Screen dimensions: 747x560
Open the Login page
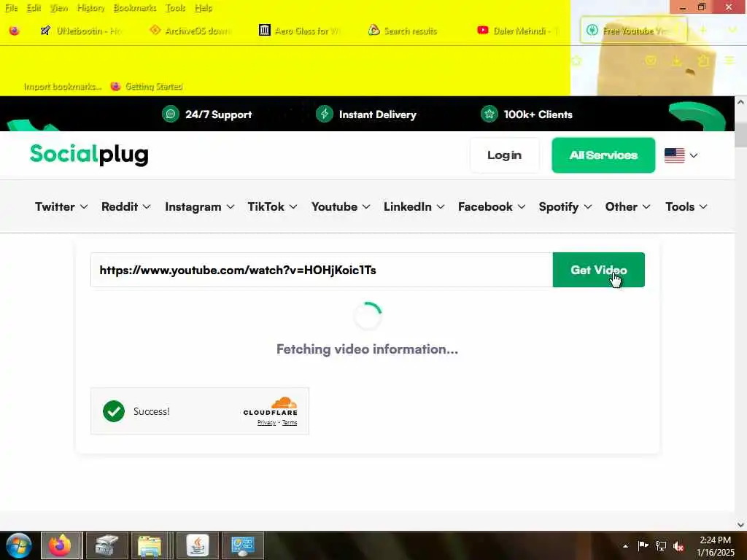[x=505, y=155]
